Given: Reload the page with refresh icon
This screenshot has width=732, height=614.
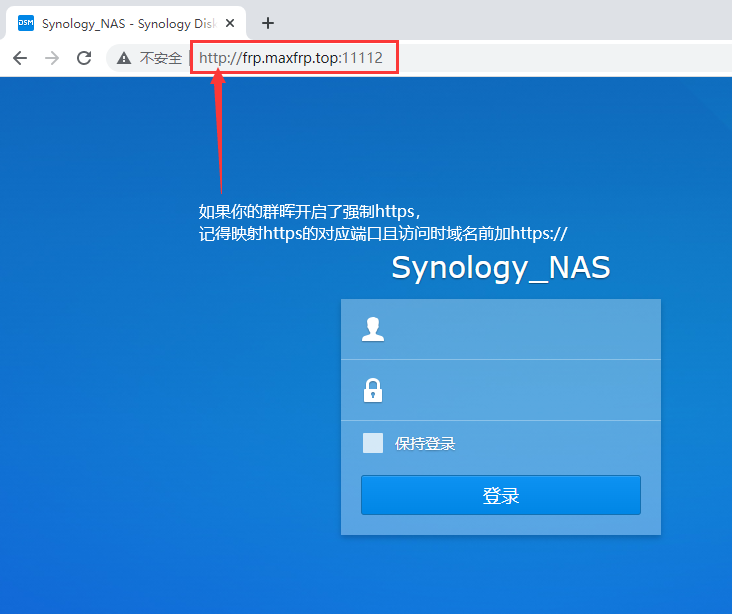Looking at the screenshot, I should click(84, 58).
